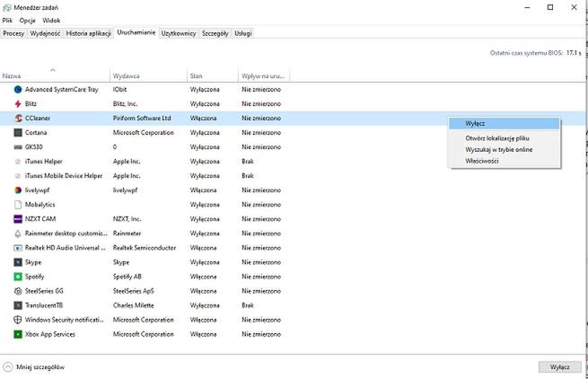This screenshot has width=588, height=379.
Task: Select the SteelSeries GG icon
Action: (18, 291)
